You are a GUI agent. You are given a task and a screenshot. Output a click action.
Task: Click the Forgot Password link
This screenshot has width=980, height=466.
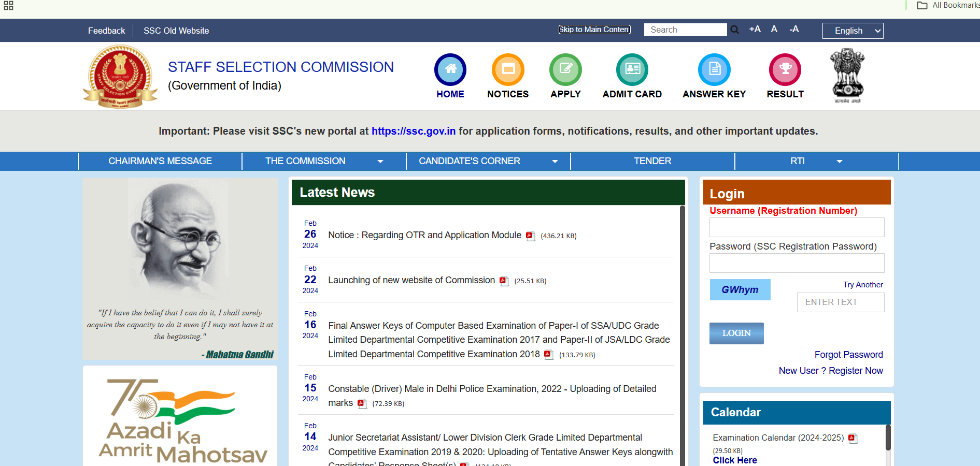pos(848,355)
